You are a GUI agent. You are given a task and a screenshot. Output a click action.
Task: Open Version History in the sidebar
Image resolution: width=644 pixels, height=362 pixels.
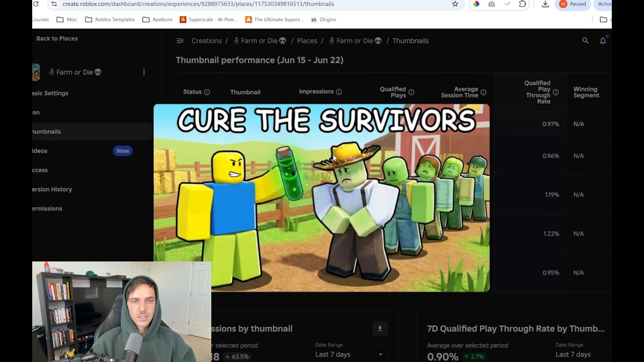[x=52, y=190]
